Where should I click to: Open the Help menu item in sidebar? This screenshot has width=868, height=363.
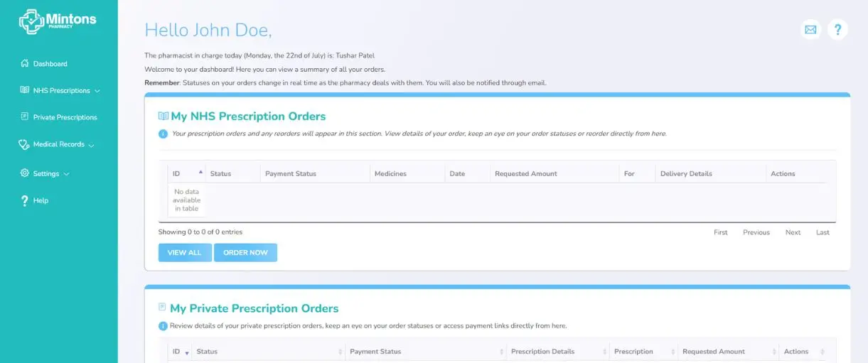(x=41, y=200)
